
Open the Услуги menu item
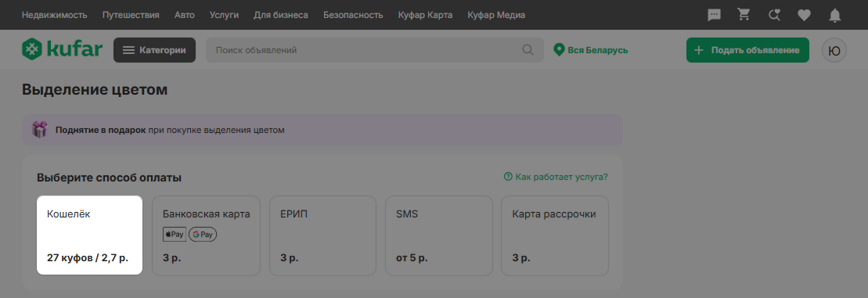coord(224,15)
